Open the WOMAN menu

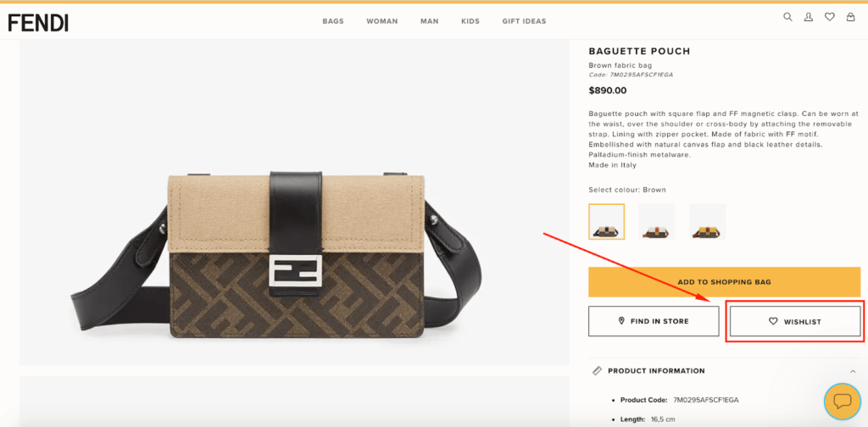pos(382,21)
